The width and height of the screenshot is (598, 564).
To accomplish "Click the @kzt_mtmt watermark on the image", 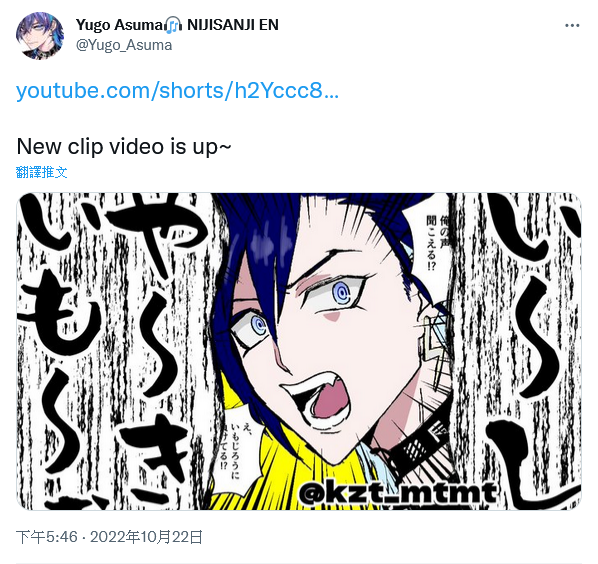I will [x=398, y=493].
